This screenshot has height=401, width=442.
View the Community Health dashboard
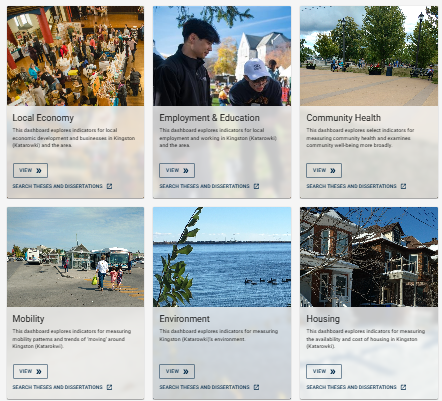324,170
